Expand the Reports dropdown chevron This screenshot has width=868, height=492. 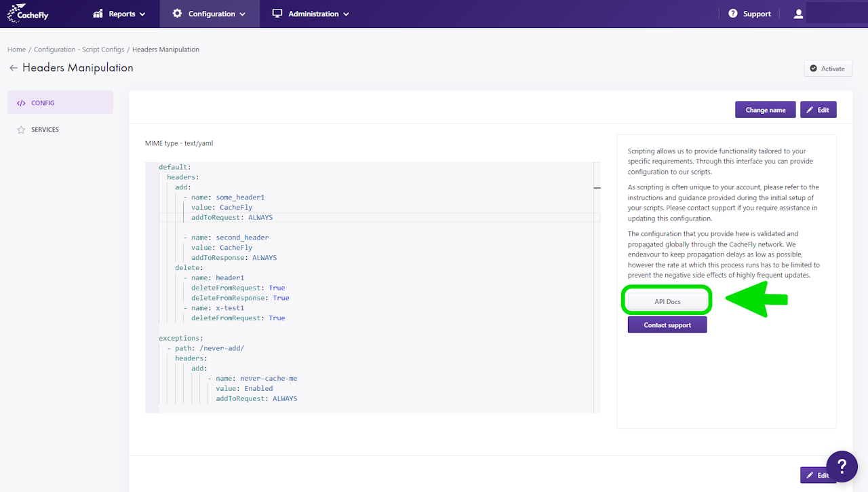(x=142, y=14)
